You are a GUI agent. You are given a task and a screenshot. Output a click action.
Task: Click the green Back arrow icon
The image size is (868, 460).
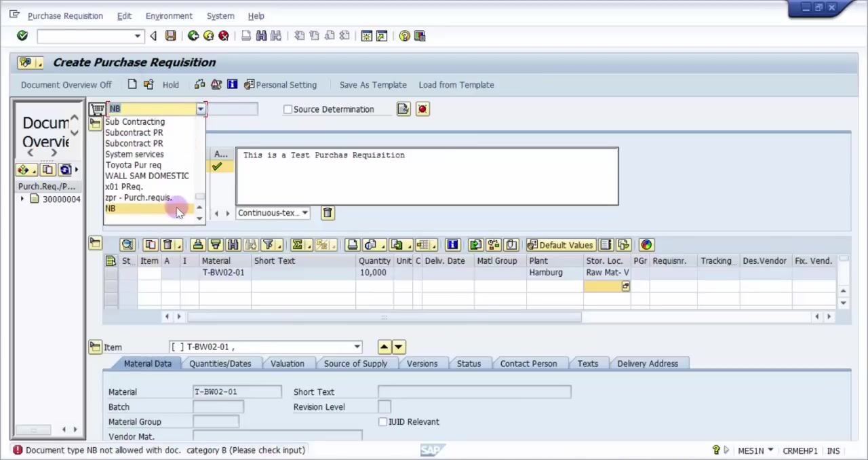pos(193,36)
